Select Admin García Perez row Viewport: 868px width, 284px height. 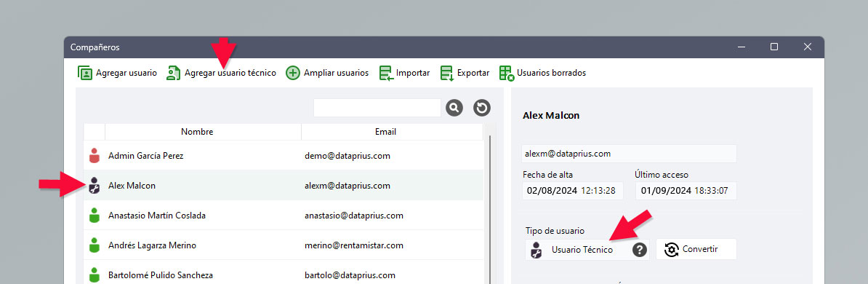click(284, 156)
